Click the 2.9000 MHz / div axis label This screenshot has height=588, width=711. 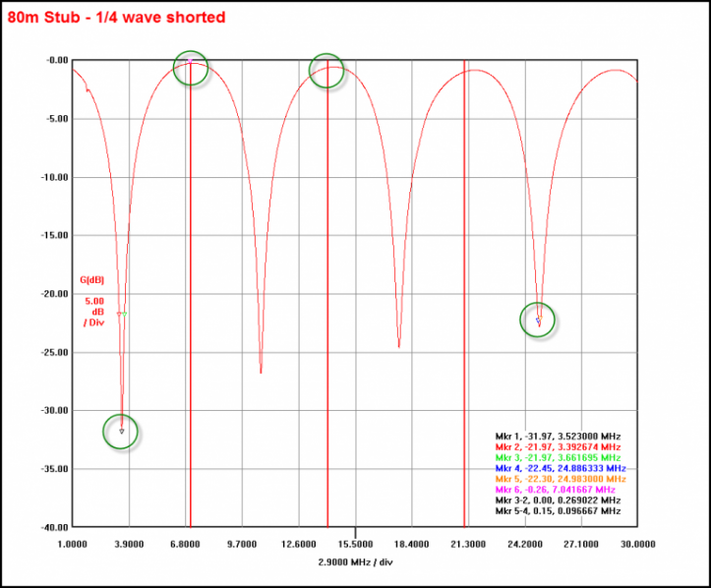click(355, 562)
